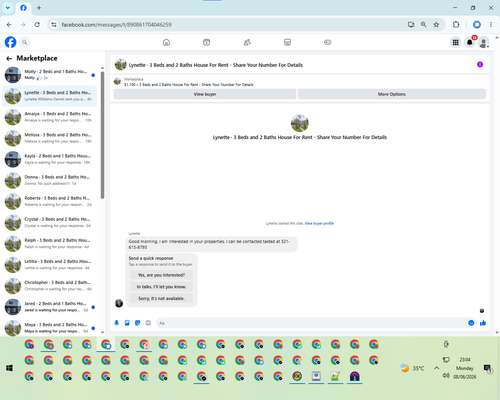500x400 pixels.
Task: Send quick reply "Yes, are you interested?"
Action: [161, 275]
